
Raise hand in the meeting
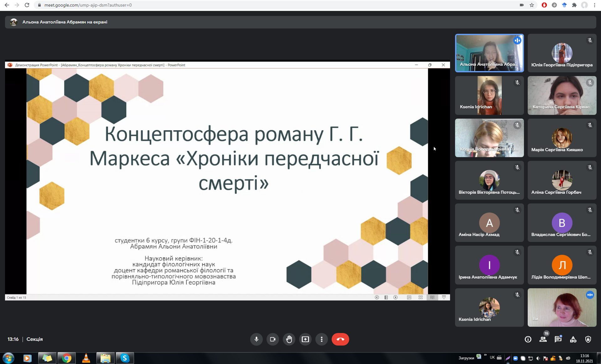pyautogui.click(x=289, y=339)
